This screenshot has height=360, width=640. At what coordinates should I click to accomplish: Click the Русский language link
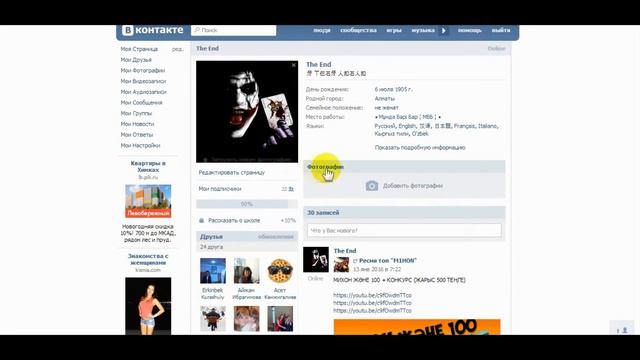coord(384,126)
